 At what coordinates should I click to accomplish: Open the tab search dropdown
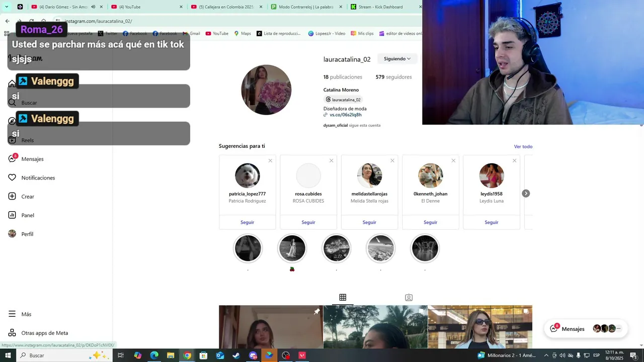pos(7,7)
